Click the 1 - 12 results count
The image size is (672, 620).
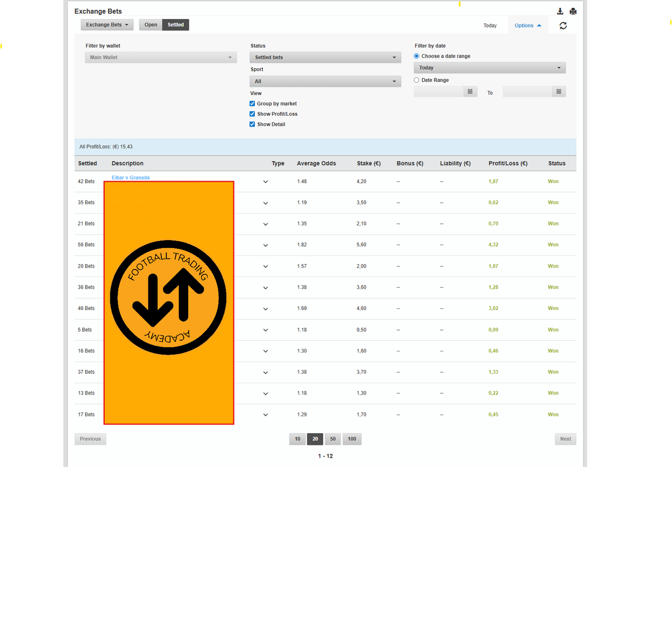coord(325,456)
